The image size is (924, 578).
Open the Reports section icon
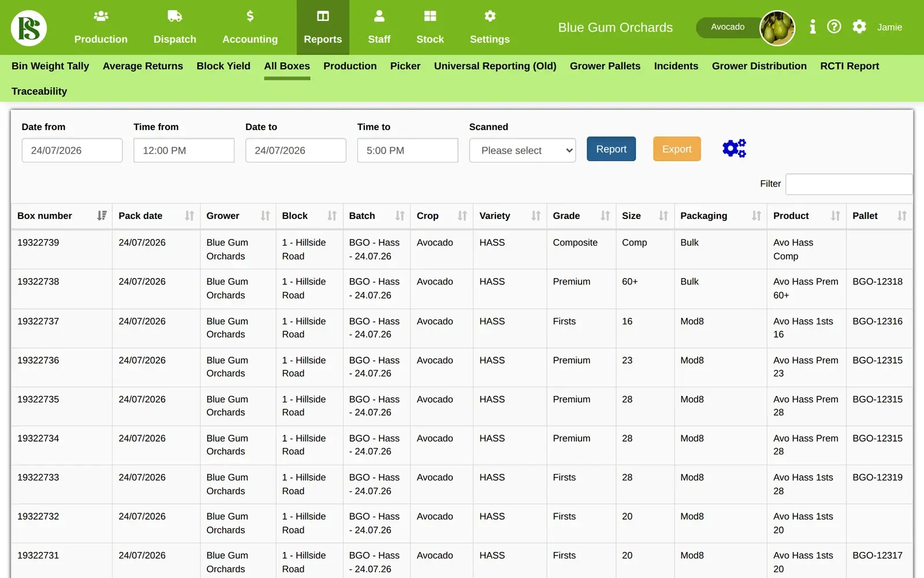323,16
